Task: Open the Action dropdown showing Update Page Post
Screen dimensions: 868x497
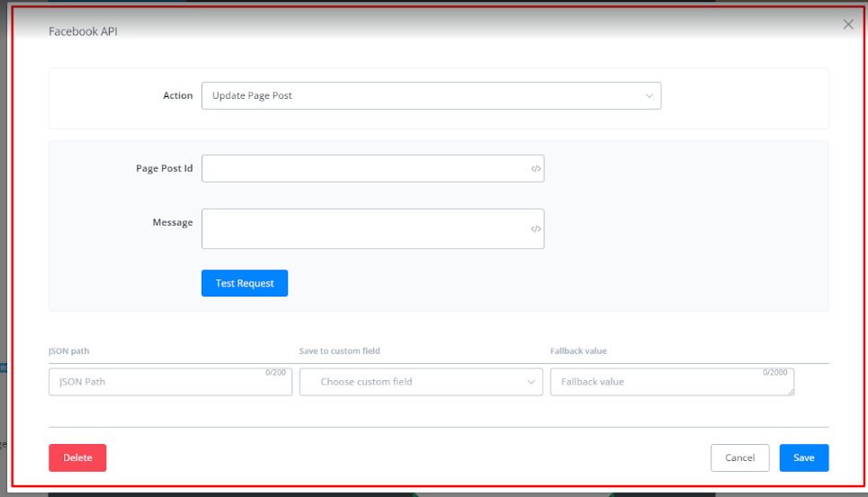Action: tap(430, 96)
